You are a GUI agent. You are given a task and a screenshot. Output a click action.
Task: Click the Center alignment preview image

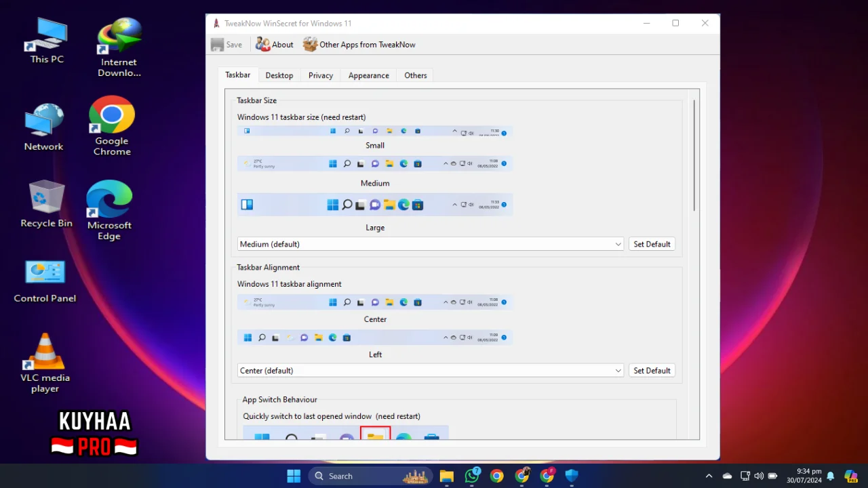[375, 302]
